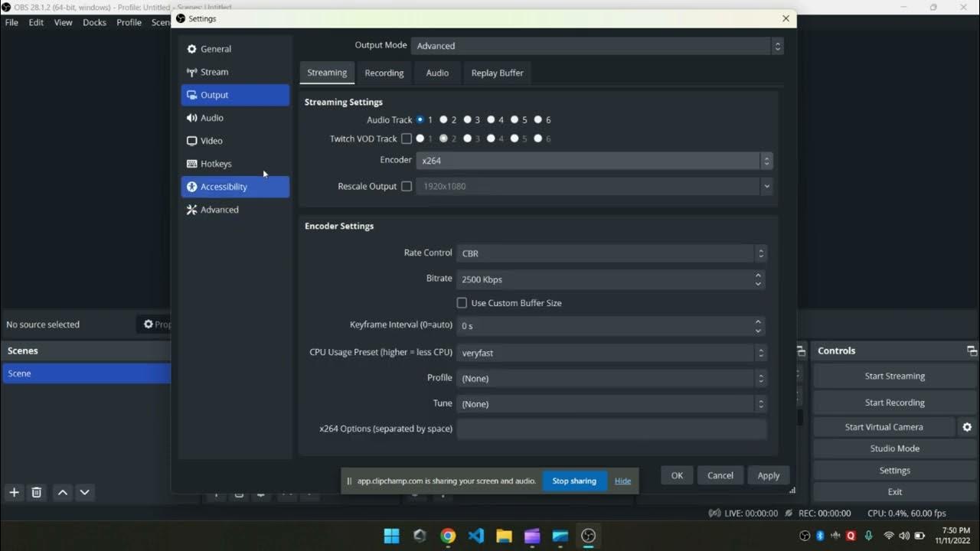Image resolution: width=980 pixels, height=551 pixels.
Task: Open Google Chrome from the taskbar
Action: tap(448, 536)
